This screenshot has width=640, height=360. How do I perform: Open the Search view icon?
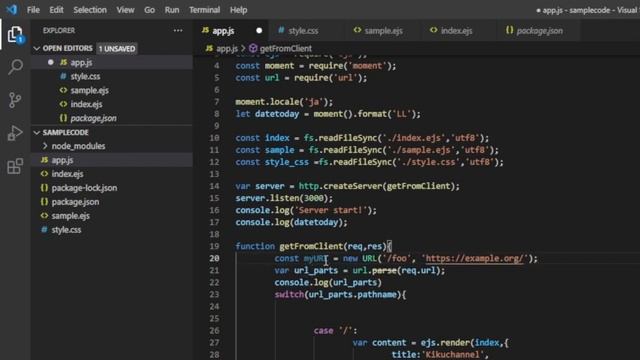pos(16,67)
